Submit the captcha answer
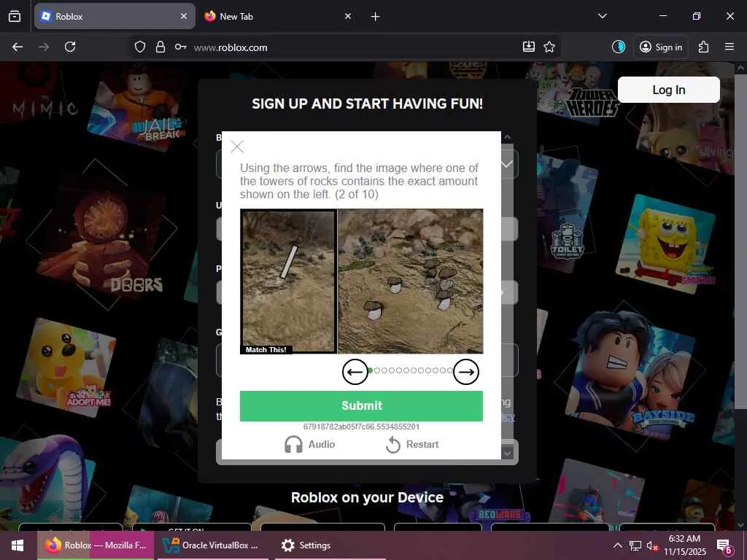 click(361, 405)
